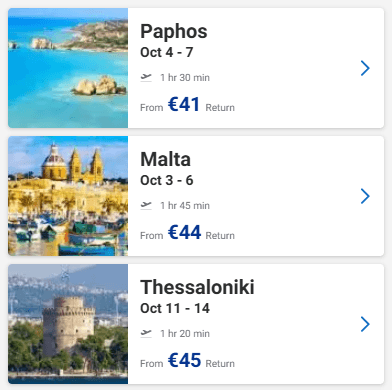Select the Paphos destination title

174,32
